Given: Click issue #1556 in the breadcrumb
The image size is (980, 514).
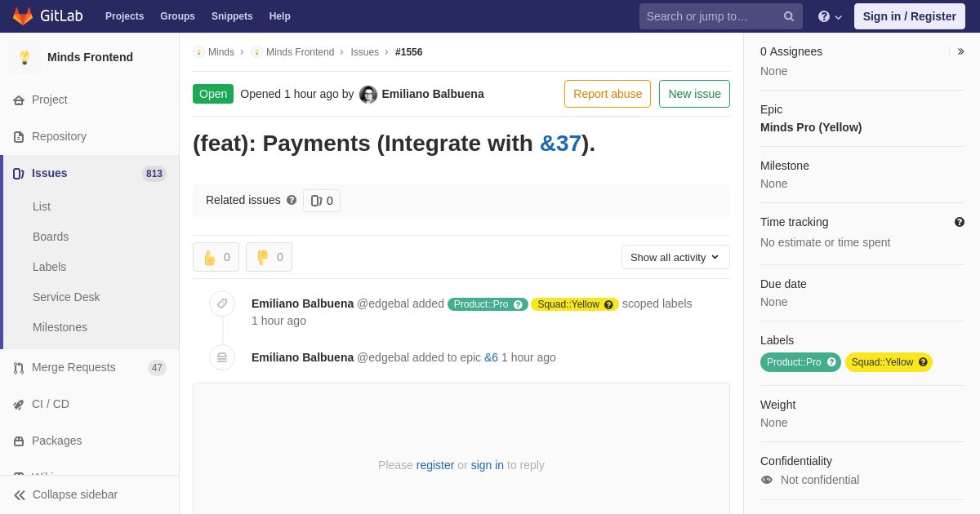Looking at the screenshot, I should [409, 52].
